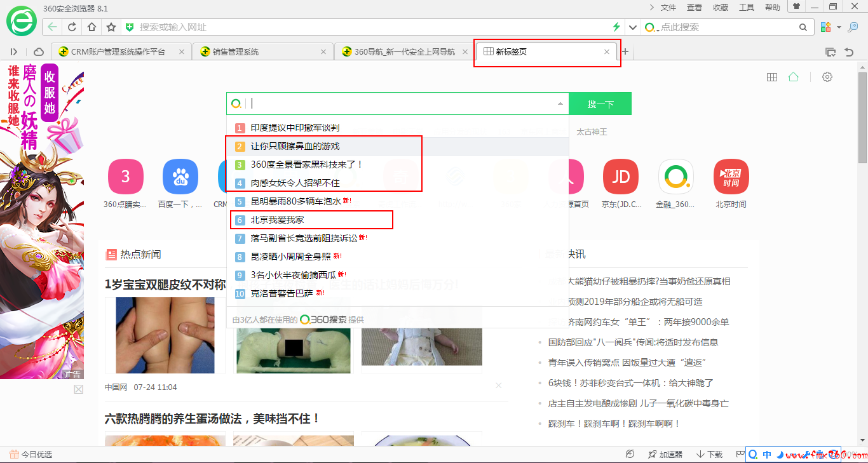868x463 pixels.
Task: Reload the page with the refresh icon
Action: (72, 27)
